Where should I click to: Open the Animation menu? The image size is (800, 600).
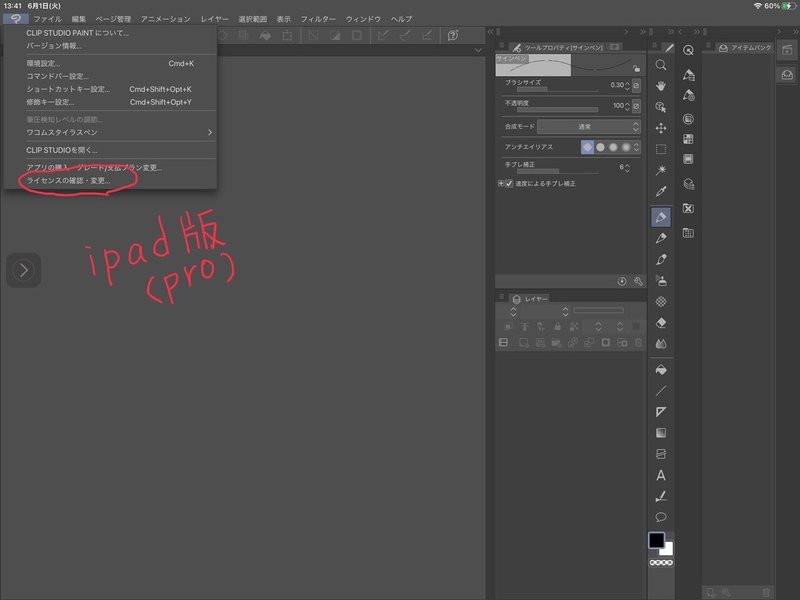[x=166, y=19]
